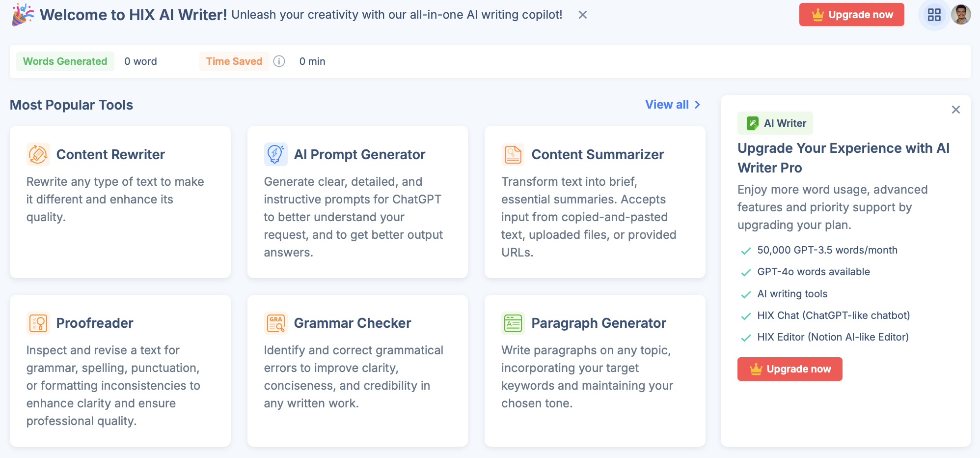Switch to the Most Popular Tools section header

tap(71, 105)
